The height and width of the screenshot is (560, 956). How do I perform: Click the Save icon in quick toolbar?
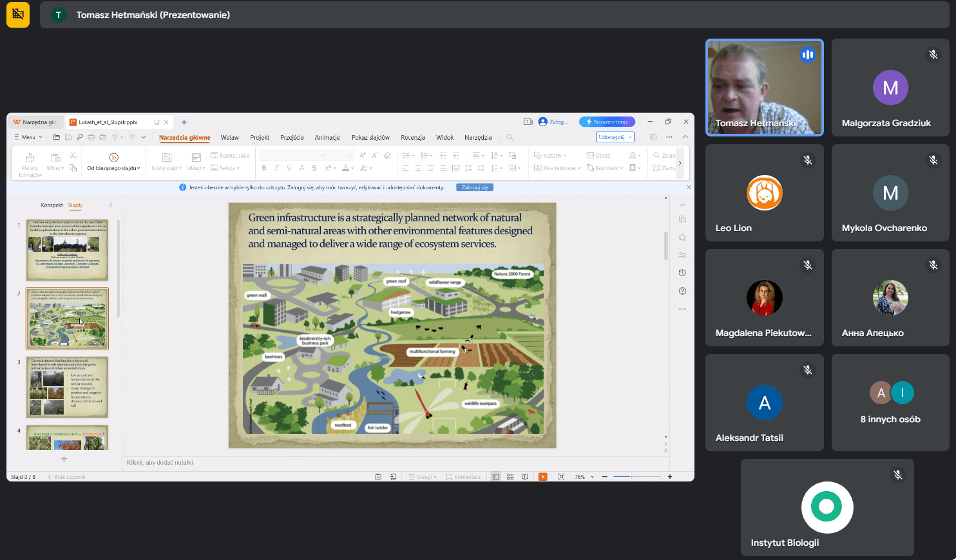tap(68, 137)
